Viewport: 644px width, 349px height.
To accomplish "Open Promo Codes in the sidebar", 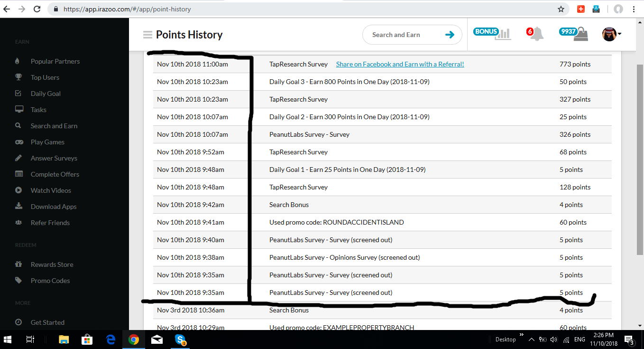I will 50,281.
